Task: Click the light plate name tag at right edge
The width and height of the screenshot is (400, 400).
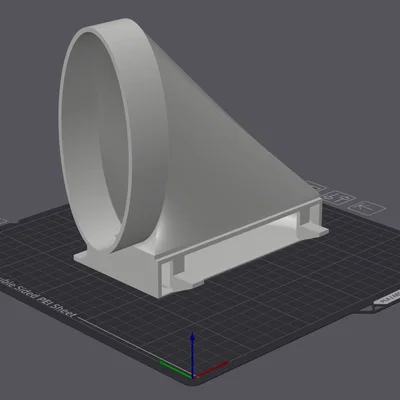Action: click(x=387, y=296)
